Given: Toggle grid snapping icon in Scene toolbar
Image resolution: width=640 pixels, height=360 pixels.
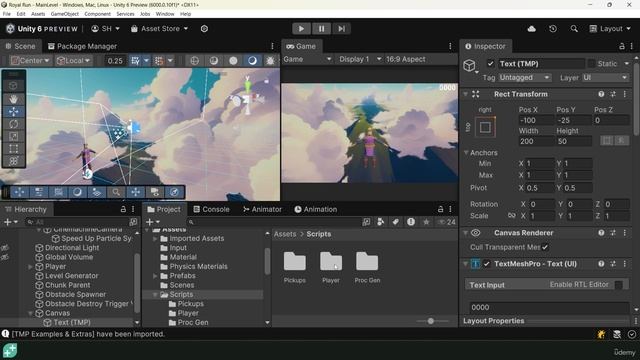Looking at the screenshot, I should (135, 61).
